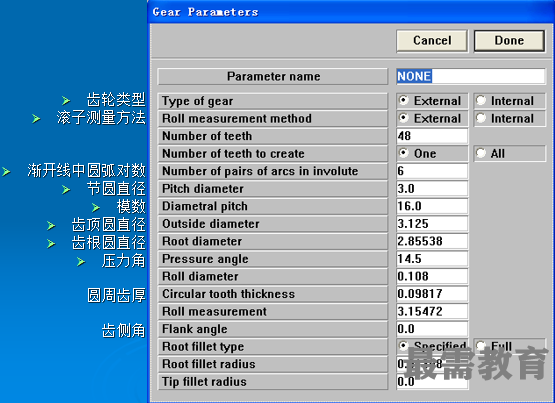This screenshot has width=555, height=403.
Task: Click the Roll diameter label
Action: [x=273, y=276]
